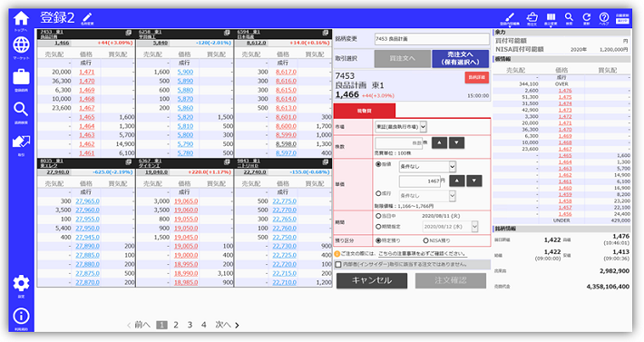Image resolution: width=644 pixels, height=342 pixels.
Task: Open stock search magnifier in left sidebar
Action: click(21, 109)
